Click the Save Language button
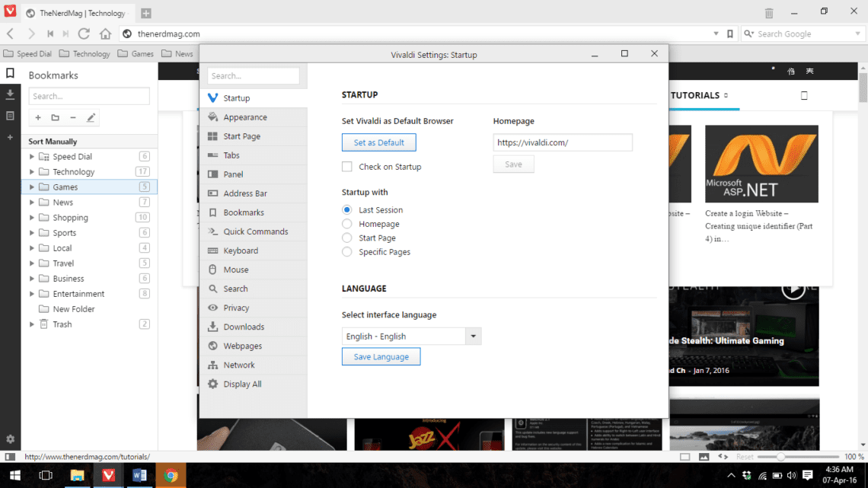Viewport: 868px width, 488px height. click(x=381, y=356)
